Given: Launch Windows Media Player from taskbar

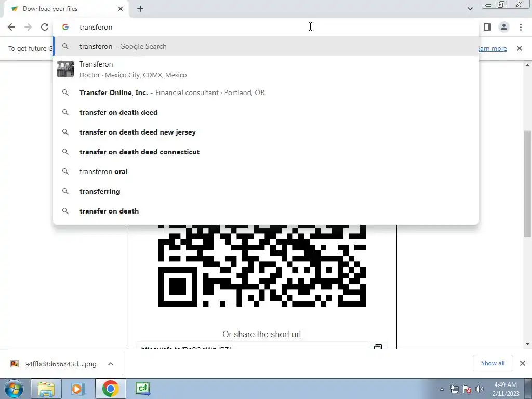Looking at the screenshot, I should (78, 389).
